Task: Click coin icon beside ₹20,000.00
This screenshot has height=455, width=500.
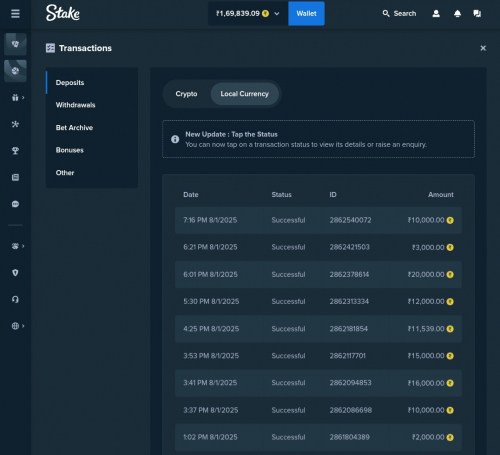Action: (x=450, y=275)
